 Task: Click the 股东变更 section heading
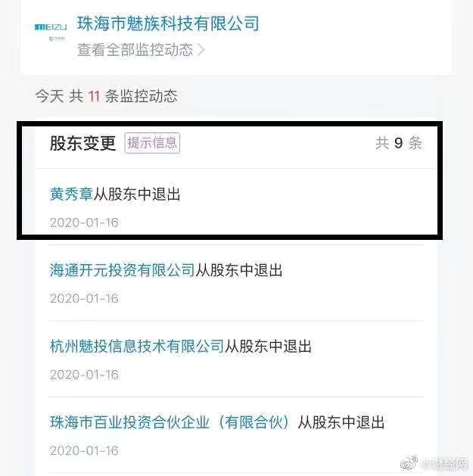coord(83,143)
